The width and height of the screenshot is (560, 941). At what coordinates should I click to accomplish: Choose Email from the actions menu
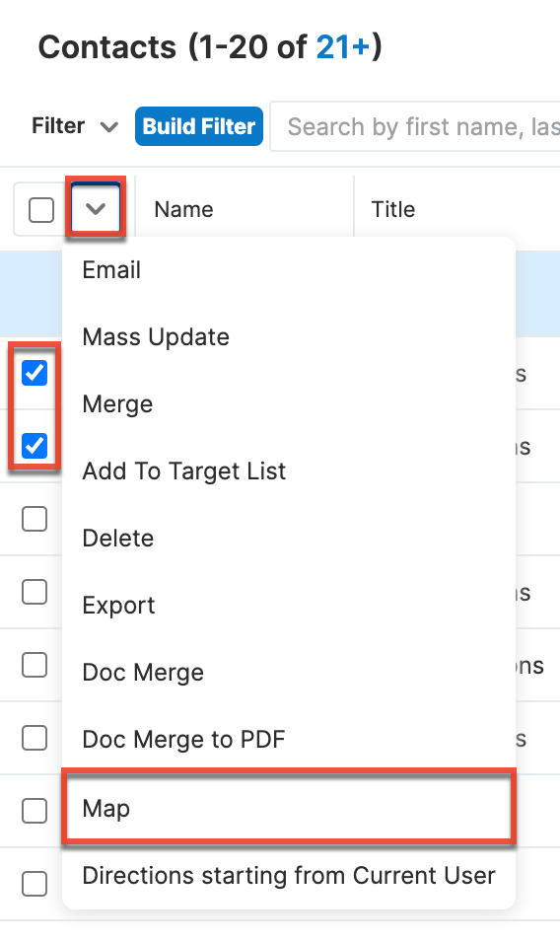[x=289, y=270]
